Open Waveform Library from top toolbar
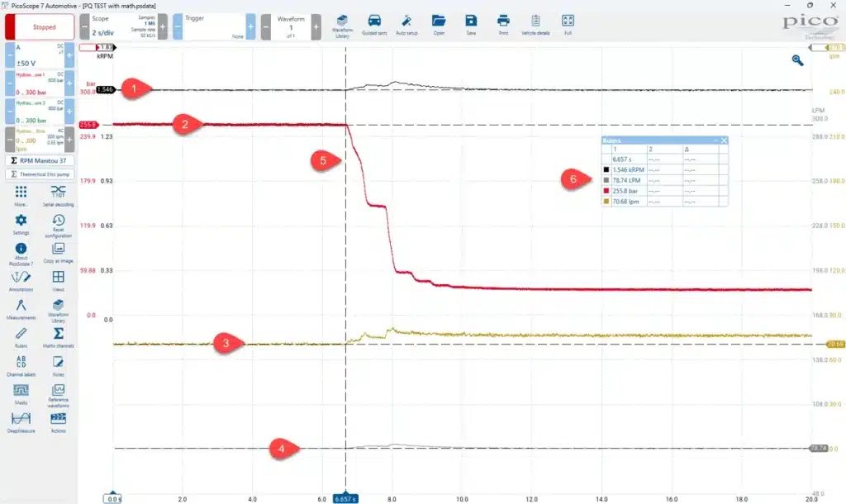This screenshot has width=846, height=504. (342, 26)
